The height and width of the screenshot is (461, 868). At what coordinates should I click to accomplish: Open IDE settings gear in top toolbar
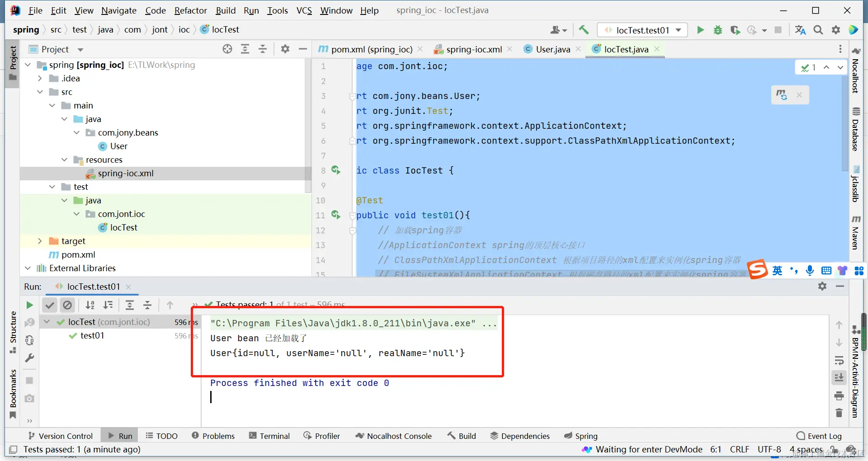[836, 30]
